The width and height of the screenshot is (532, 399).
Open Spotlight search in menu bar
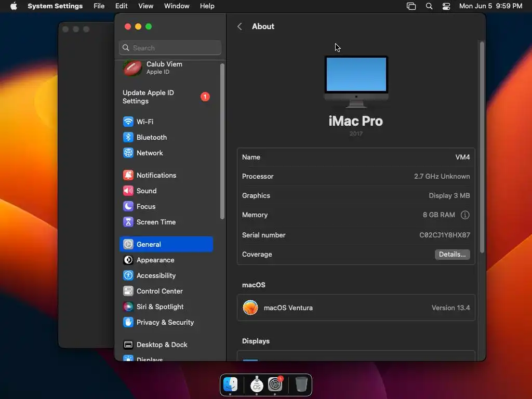pyautogui.click(x=429, y=6)
